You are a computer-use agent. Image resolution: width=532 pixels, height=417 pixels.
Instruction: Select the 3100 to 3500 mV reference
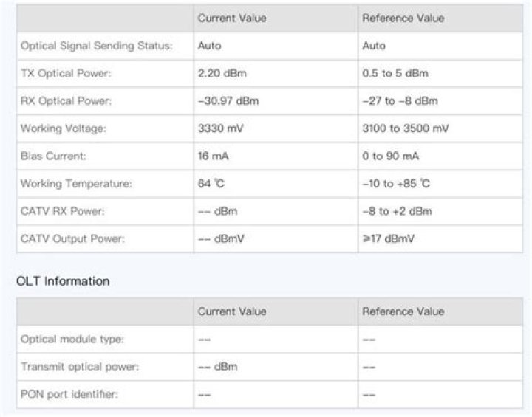(x=405, y=128)
